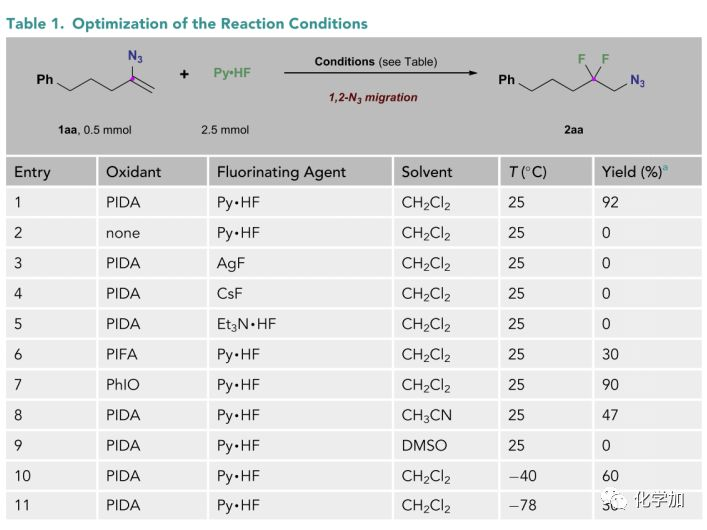
Task: Select the 'CsF' fluorinating agent cell
Action: [231, 294]
